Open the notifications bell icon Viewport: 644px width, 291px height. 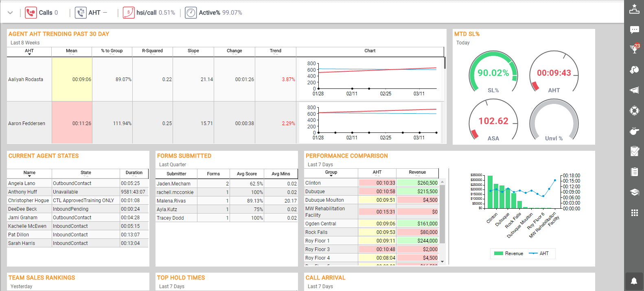(x=634, y=281)
